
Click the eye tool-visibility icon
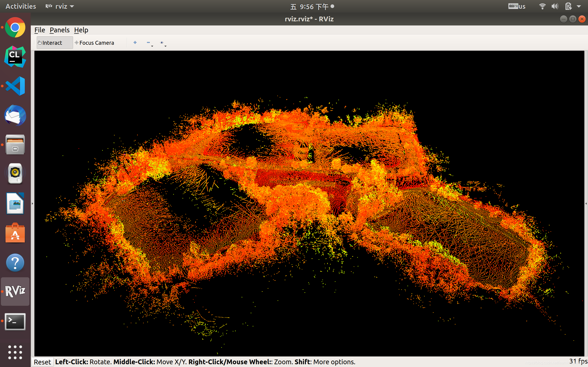(161, 42)
